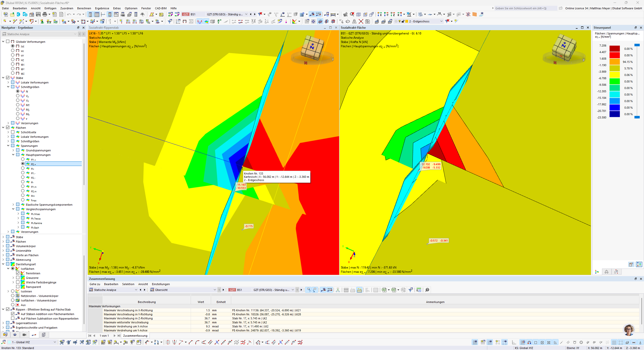
Task: Enable the Grauzone checkbox
Action: [x=18, y=278]
